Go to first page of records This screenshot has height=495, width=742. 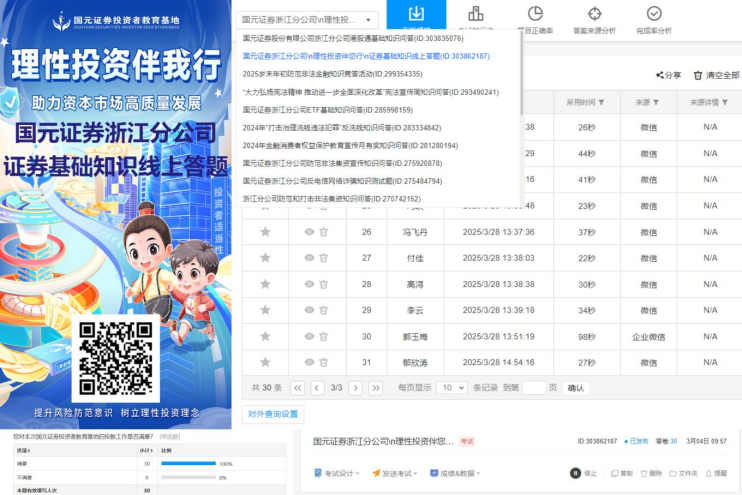[x=297, y=388]
